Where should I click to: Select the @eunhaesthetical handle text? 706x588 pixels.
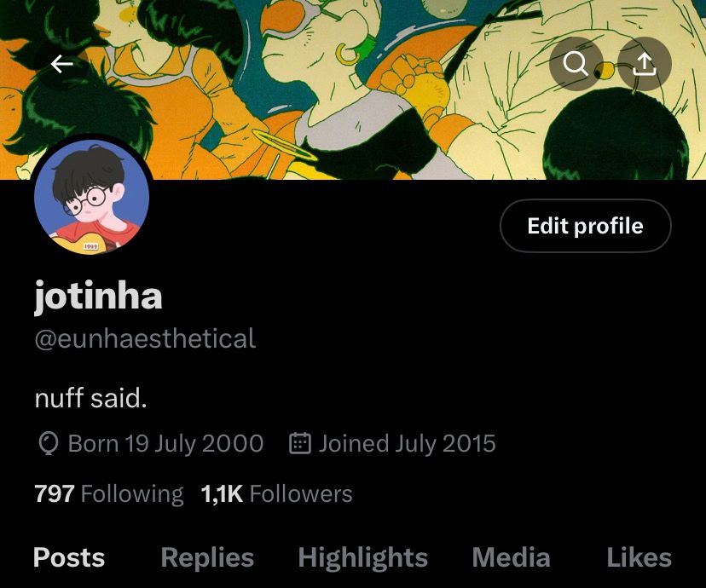[x=145, y=339]
